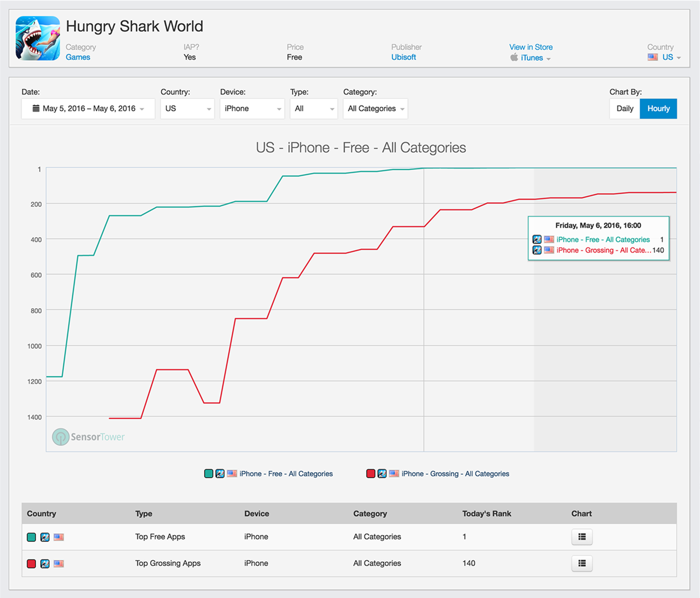Viewport: 700px width, 598px height.
Task: Toggle the iPhone - Grossing - All Categories legend label
Action: [x=455, y=474]
